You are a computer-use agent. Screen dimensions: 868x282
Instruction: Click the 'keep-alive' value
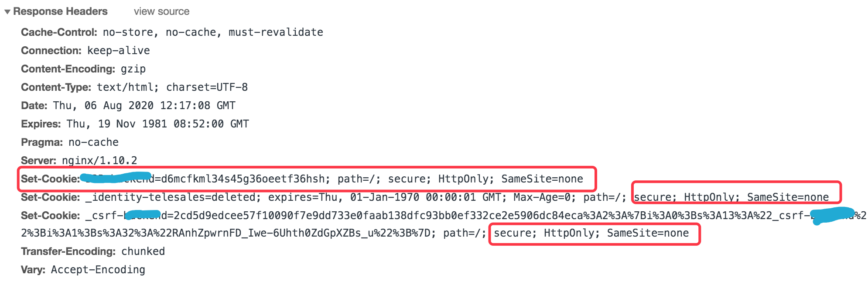pyautogui.click(x=119, y=51)
